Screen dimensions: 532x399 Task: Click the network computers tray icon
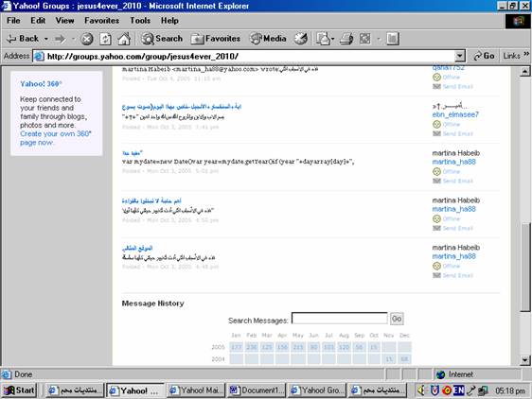[x=483, y=390]
